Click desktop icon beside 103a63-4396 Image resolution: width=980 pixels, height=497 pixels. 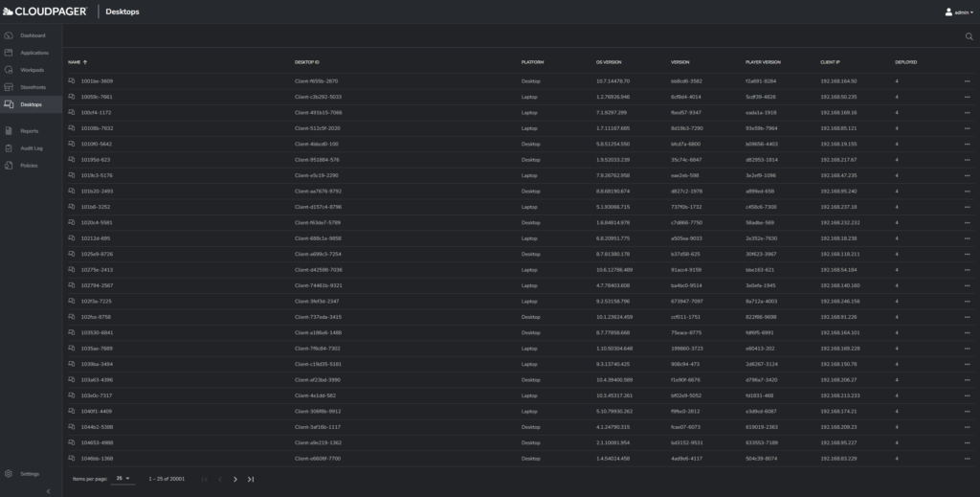[x=71, y=379]
